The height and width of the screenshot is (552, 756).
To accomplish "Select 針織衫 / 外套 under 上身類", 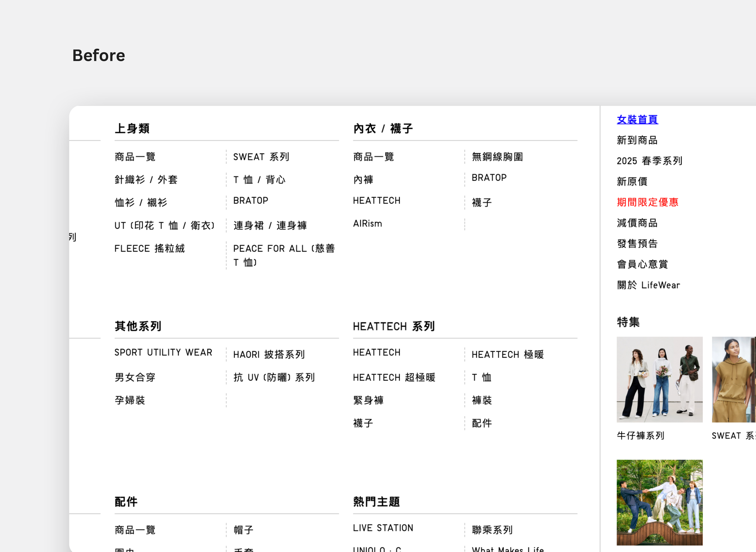I will [146, 180].
